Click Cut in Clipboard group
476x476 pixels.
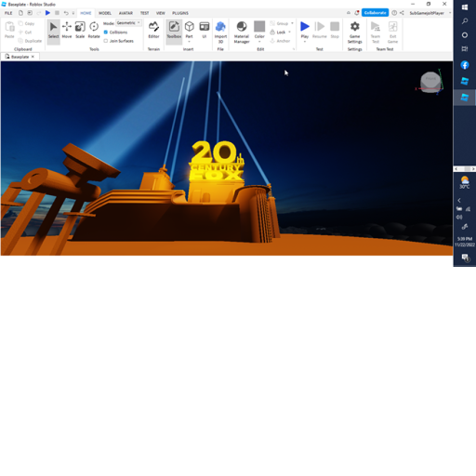click(x=25, y=33)
